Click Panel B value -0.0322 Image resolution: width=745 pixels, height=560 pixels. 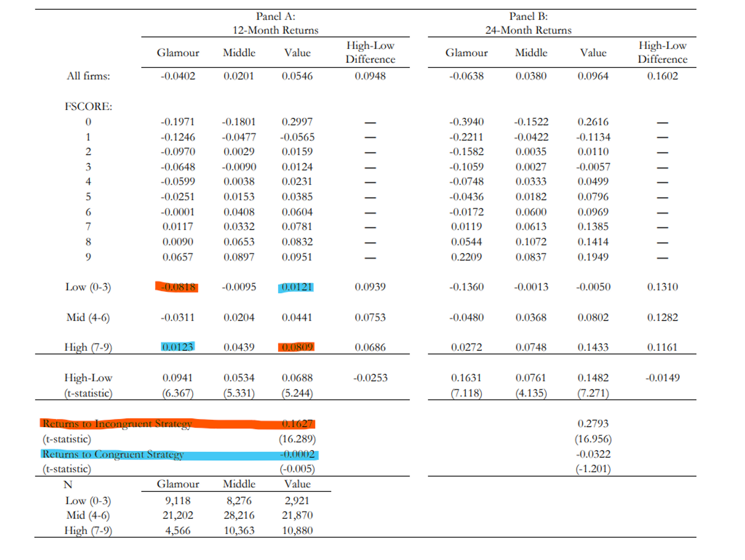click(x=593, y=454)
